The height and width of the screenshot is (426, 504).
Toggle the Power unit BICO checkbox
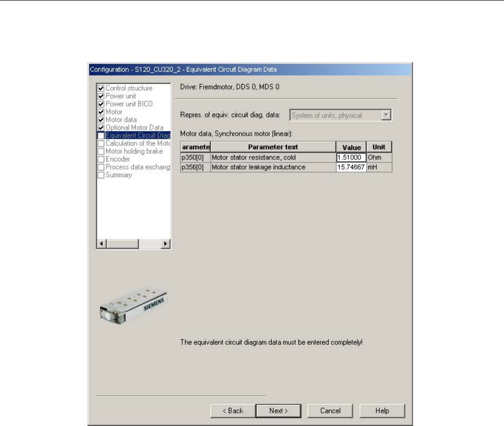[101, 104]
